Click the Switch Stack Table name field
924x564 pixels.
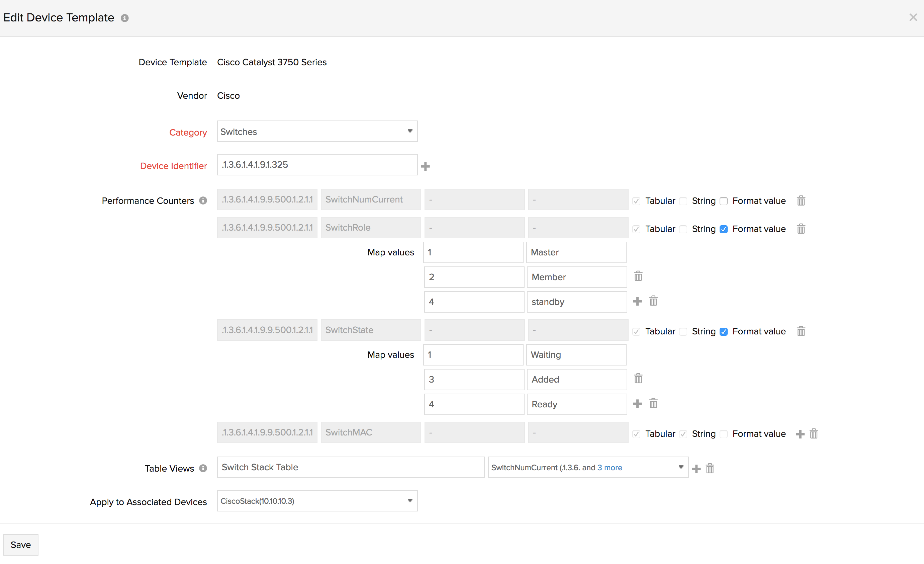350,467
